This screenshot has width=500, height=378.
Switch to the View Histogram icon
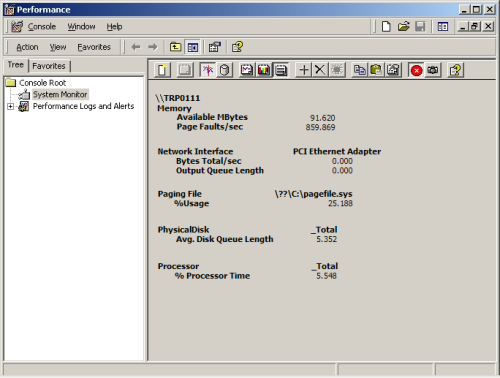[x=264, y=70]
